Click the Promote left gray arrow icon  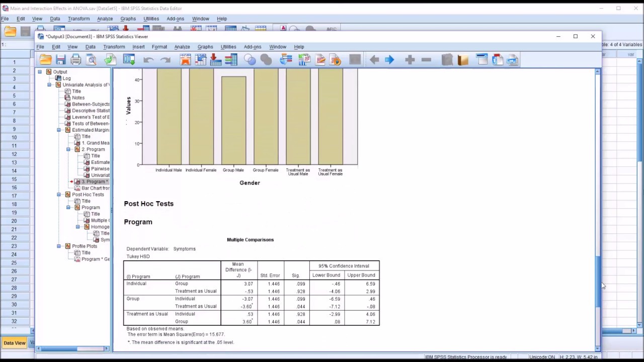374,60
